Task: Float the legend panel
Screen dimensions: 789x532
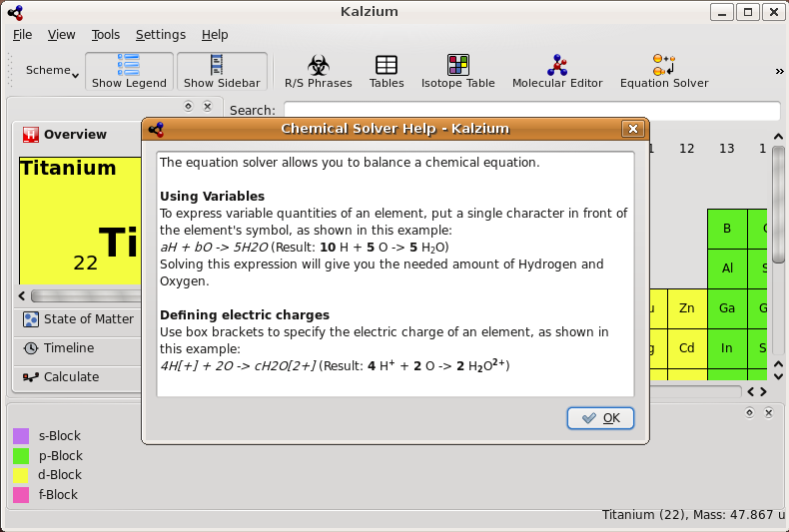Action: 749,413
